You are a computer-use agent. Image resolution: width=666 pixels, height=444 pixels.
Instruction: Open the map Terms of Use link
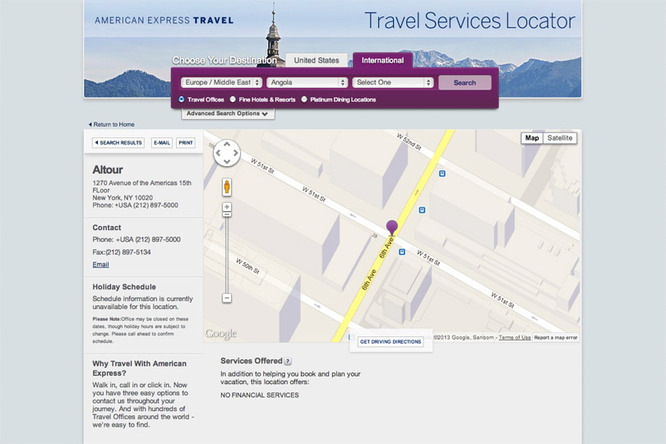pyautogui.click(x=514, y=337)
